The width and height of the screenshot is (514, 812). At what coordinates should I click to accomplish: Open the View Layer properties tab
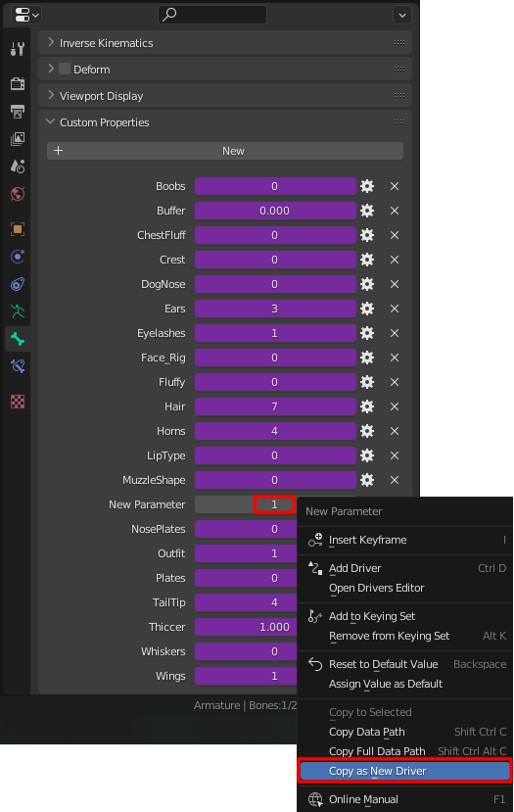pos(17,139)
